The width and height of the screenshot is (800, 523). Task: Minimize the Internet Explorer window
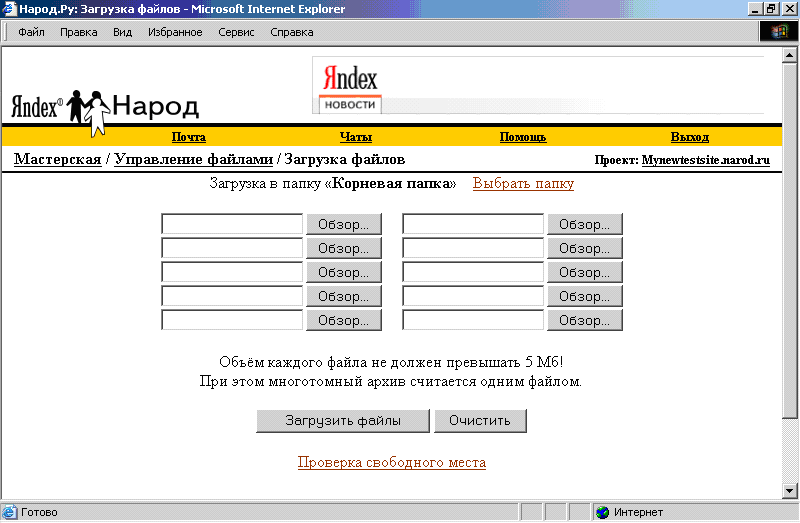pos(755,9)
